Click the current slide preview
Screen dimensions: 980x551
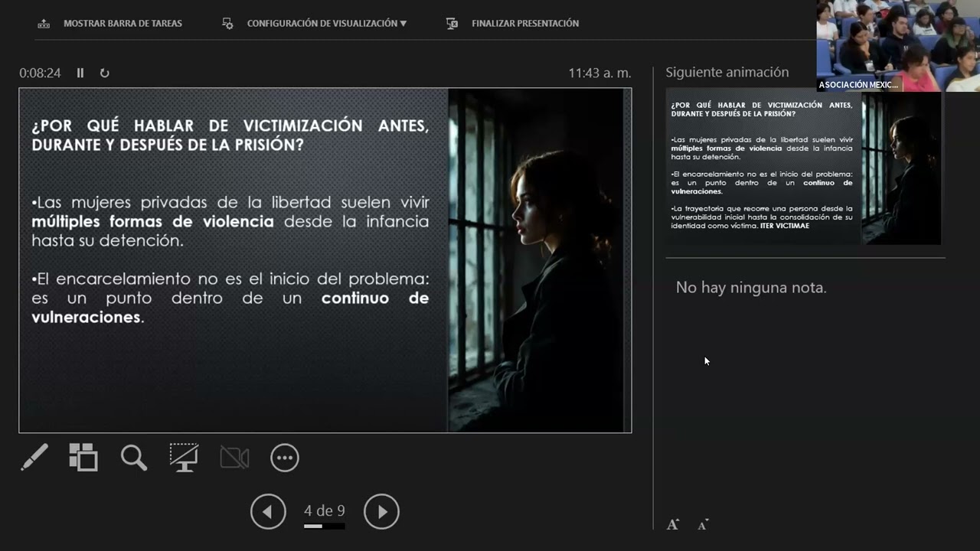[325, 260]
